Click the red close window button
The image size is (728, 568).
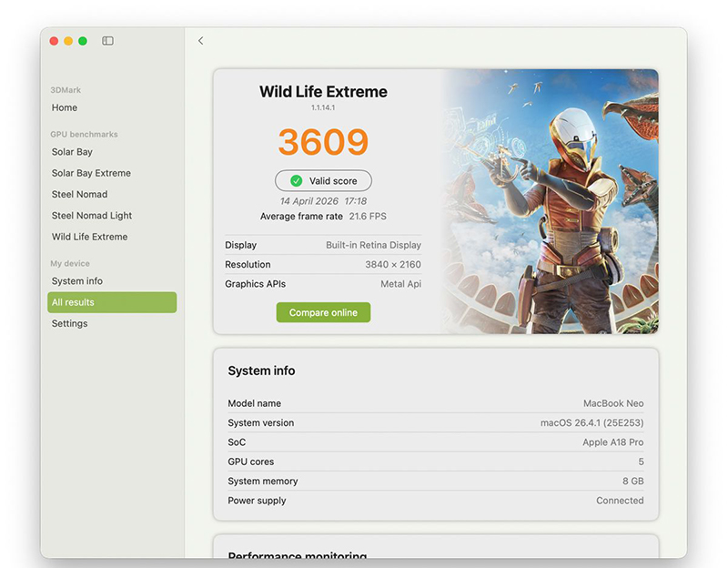[54, 41]
